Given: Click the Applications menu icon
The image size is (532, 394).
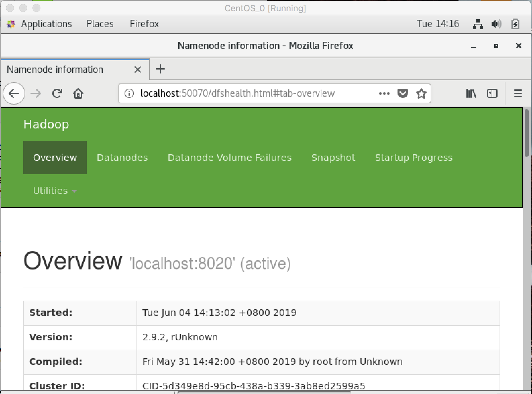Looking at the screenshot, I should (11, 24).
